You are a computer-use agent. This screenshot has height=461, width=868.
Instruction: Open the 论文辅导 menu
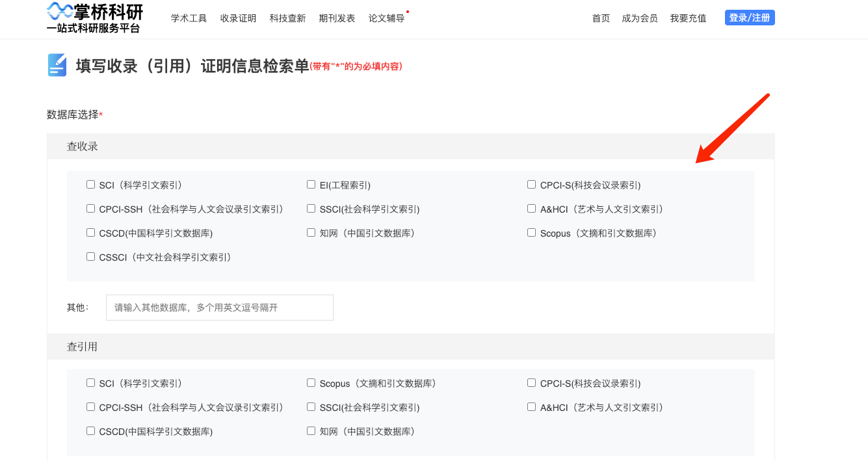pyautogui.click(x=386, y=18)
